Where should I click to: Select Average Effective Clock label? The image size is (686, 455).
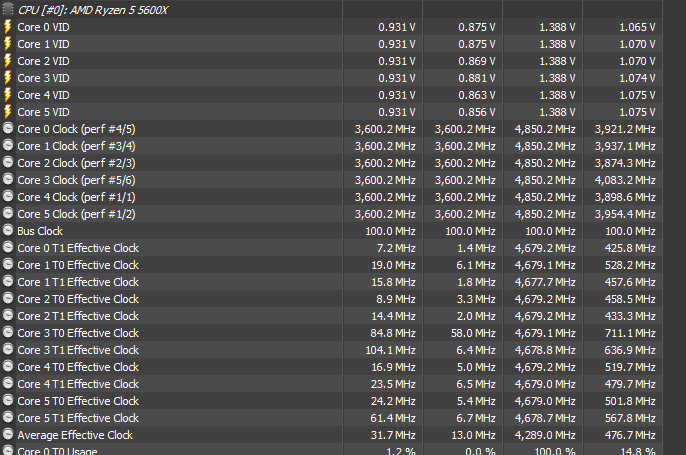pyautogui.click(x=75, y=435)
